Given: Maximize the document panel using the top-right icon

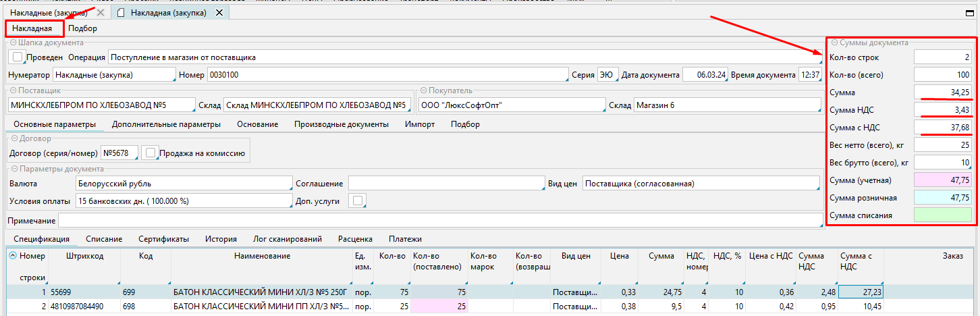Looking at the screenshot, I should [x=970, y=13].
